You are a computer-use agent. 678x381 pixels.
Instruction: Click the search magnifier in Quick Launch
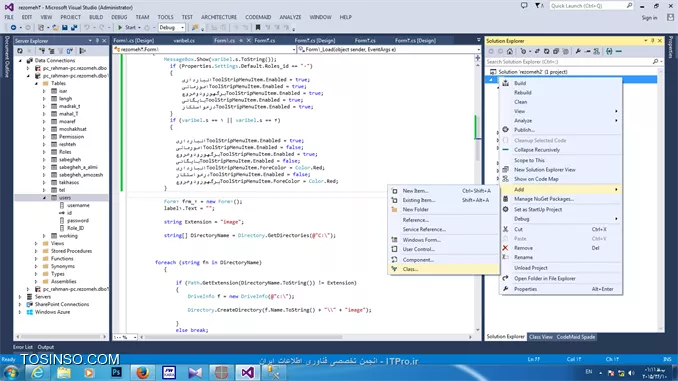(x=629, y=6)
